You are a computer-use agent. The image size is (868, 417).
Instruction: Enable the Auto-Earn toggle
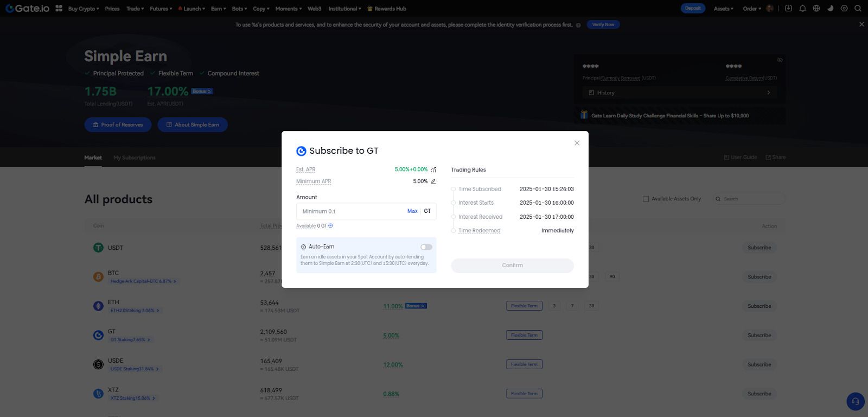coord(426,247)
